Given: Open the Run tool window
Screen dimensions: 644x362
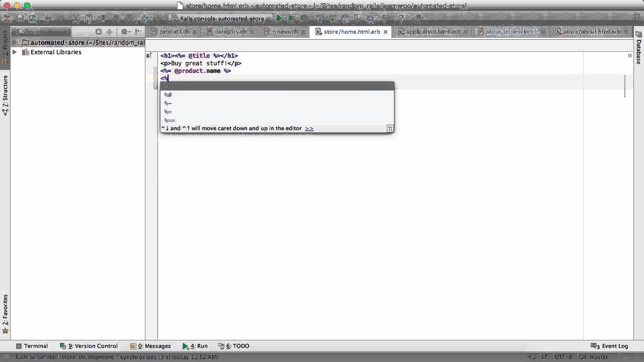Looking at the screenshot, I should click(195, 346).
